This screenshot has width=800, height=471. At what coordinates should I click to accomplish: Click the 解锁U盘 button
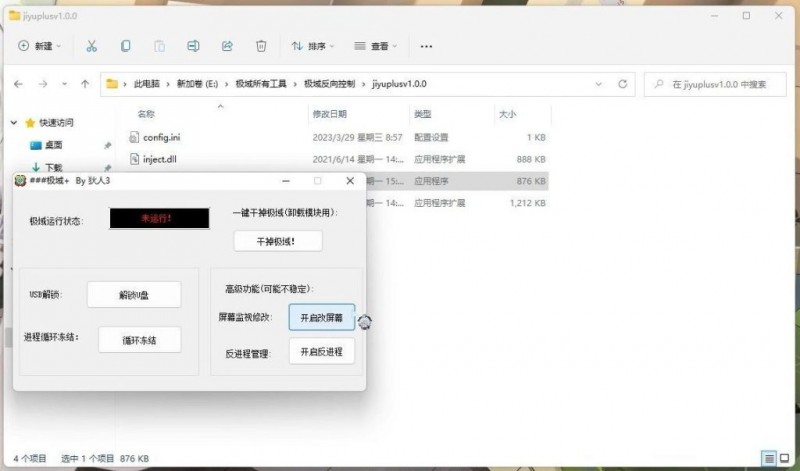[134, 294]
